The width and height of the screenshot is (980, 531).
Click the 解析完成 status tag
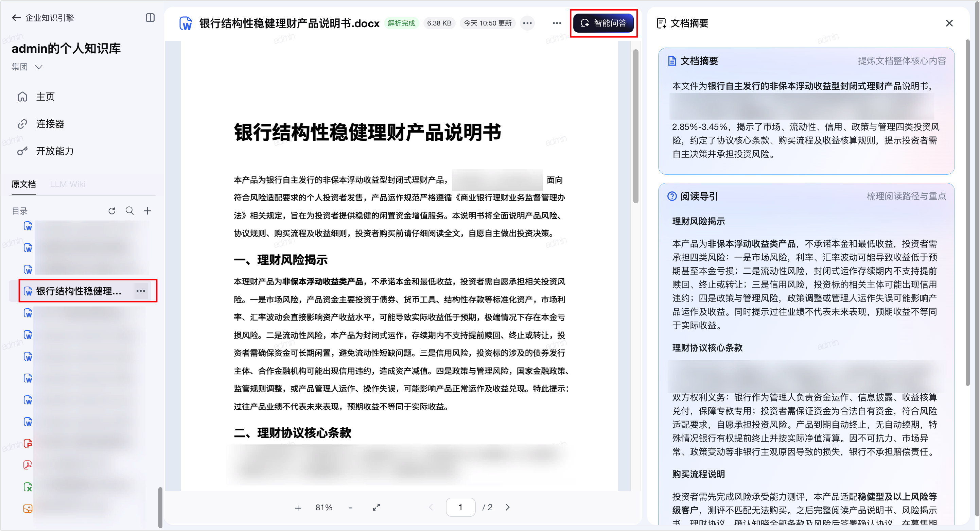point(401,23)
